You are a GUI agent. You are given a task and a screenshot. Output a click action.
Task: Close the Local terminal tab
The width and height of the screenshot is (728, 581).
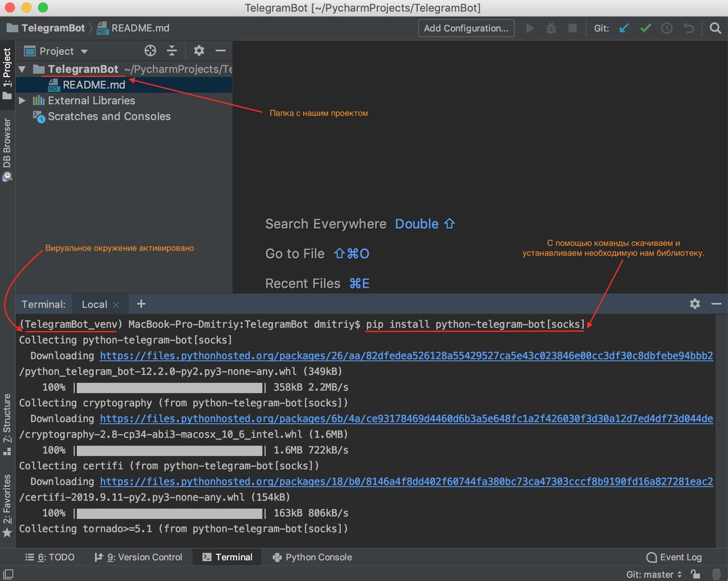116,305
